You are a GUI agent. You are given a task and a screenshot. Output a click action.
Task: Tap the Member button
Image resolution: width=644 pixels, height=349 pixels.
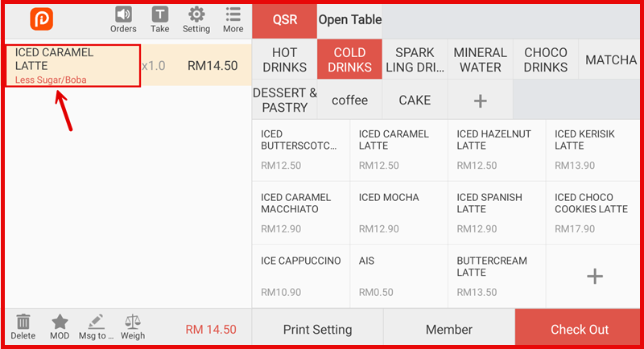tap(448, 330)
